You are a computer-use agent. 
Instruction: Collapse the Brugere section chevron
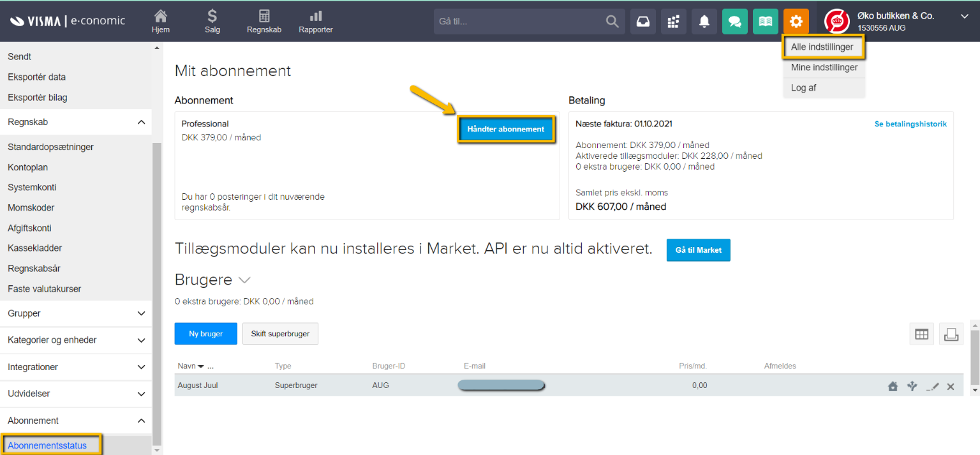[244, 280]
